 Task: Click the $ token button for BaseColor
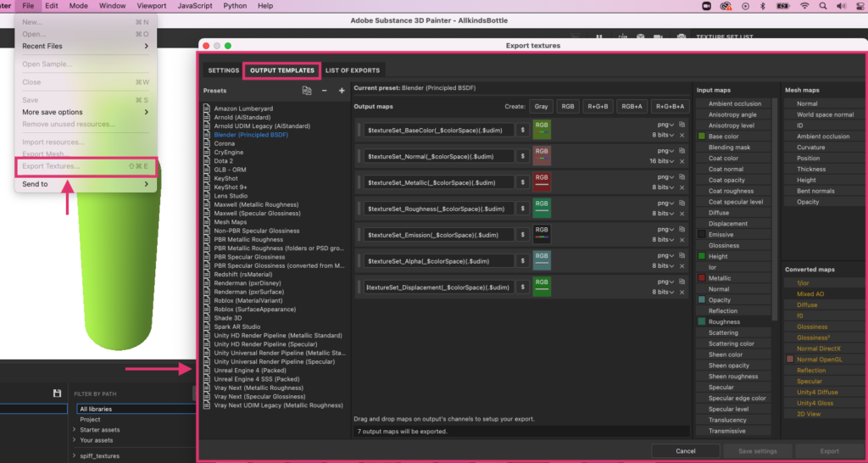click(x=522, y=130)
